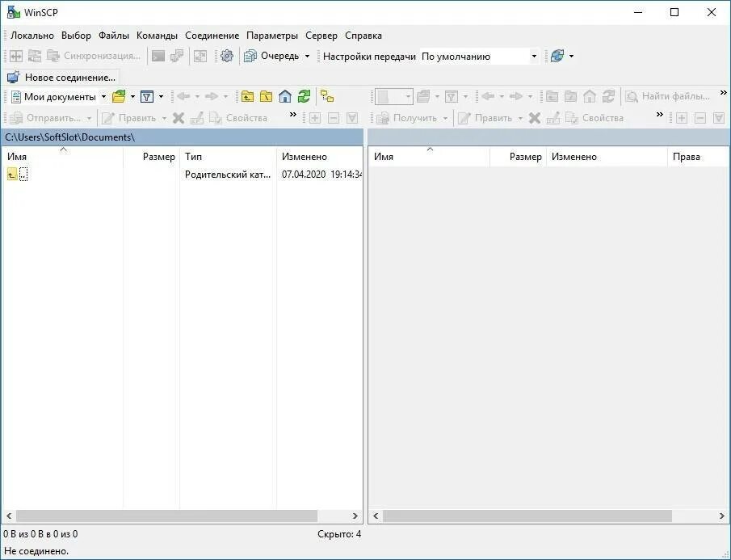Select the parent directory row in local panel
Screen dimensions: 731x560
(x=182, y=175)
